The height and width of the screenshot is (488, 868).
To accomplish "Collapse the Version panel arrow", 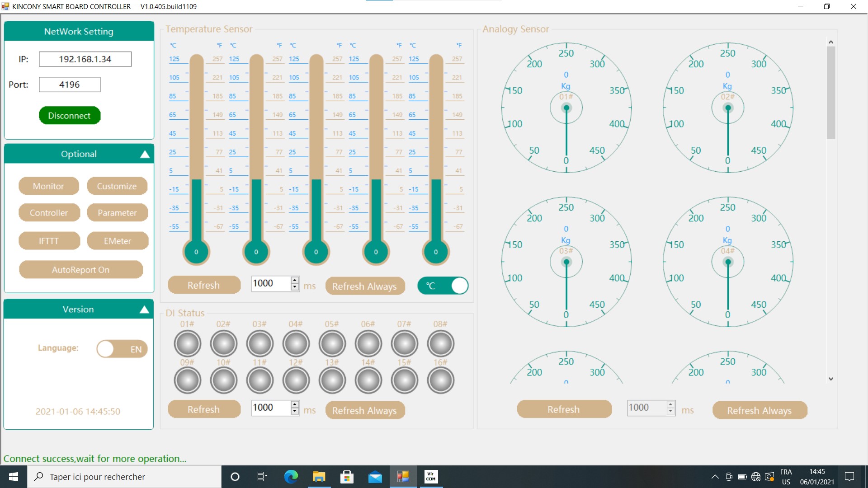I will pos(144,310).
